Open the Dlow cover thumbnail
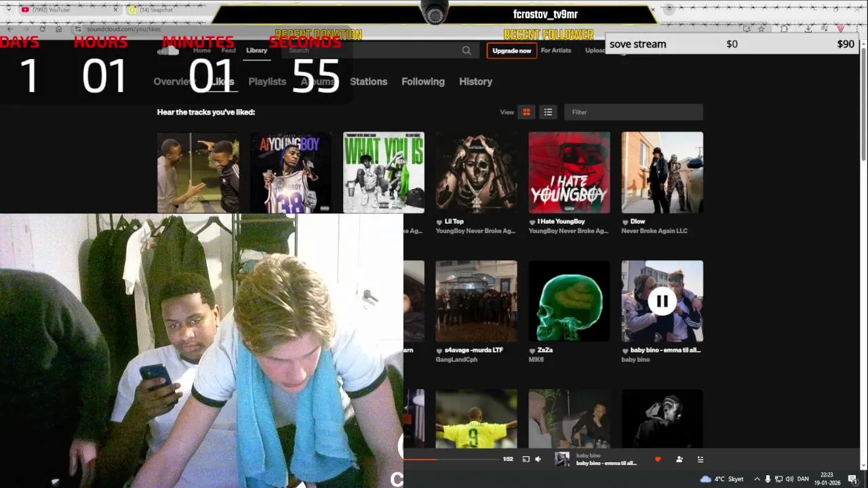 (662, 173)
